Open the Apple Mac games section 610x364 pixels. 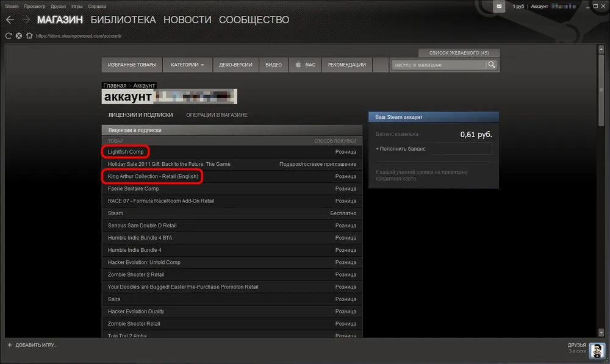coord(305,65)
